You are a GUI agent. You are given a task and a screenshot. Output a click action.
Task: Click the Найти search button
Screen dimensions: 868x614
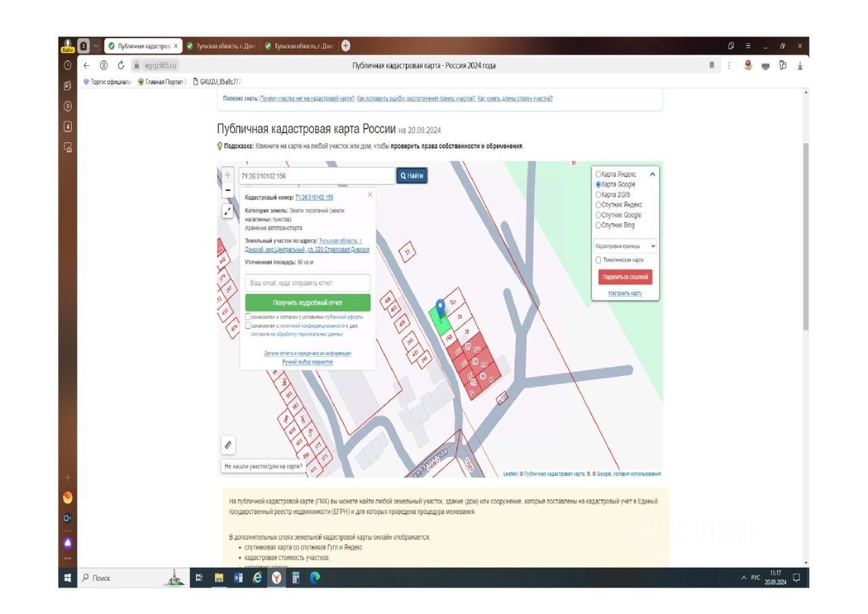tap(412, 176)
